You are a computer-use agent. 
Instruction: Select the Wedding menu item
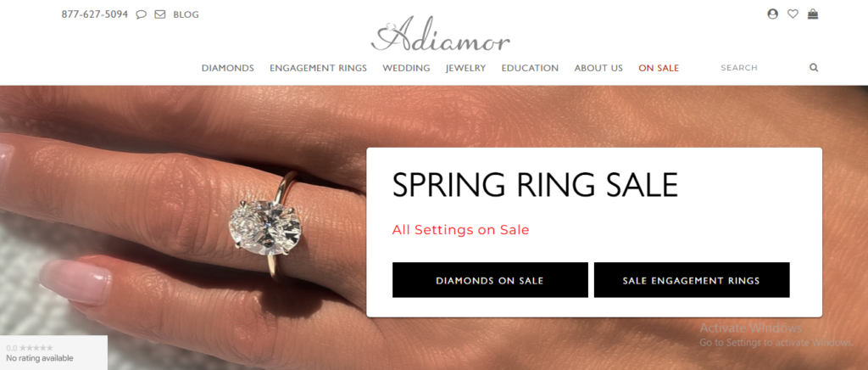(406, 68)
